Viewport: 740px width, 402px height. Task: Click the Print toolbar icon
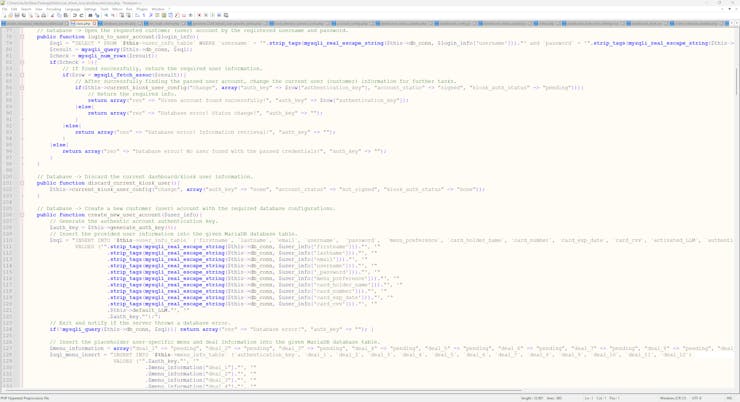(44, 15)
